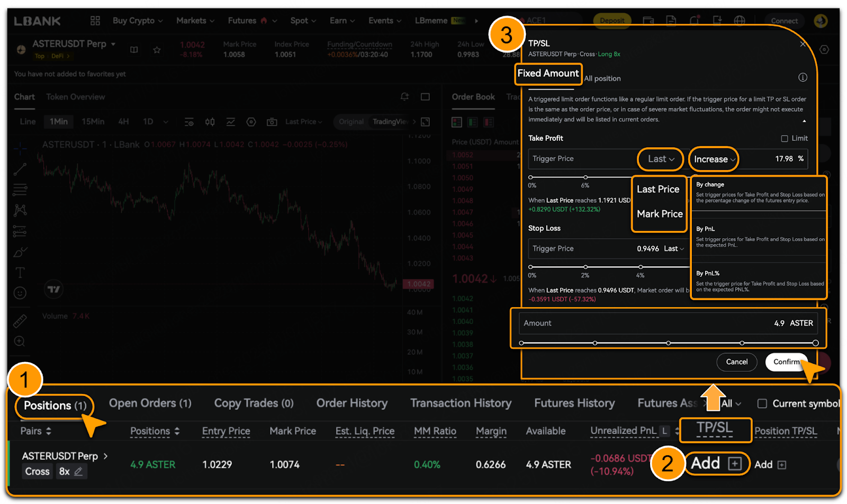
Task: Select Mark Price from the dropdown list
Action: (659, 214)
